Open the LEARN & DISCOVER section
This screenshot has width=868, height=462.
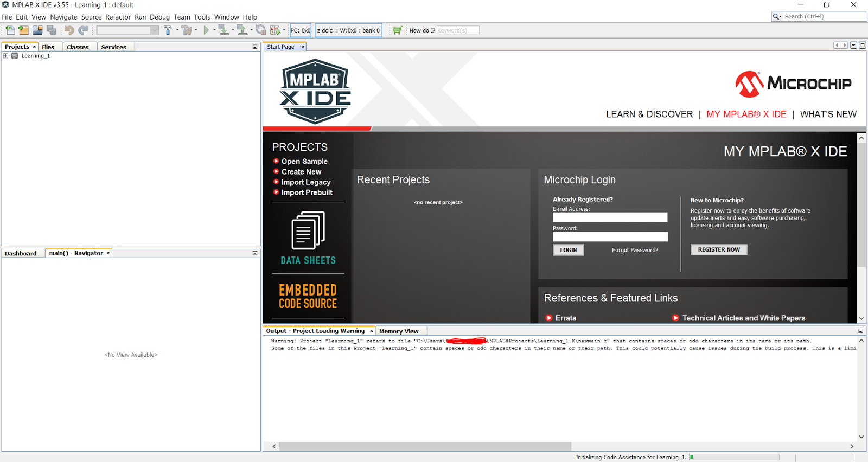[x=649, y=114]
